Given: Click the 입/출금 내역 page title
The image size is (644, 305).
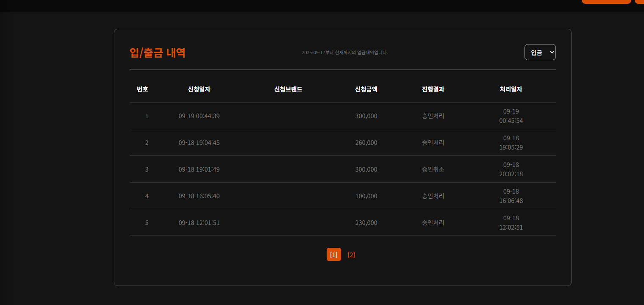Looking at the screenshot, I should [158, 53].
